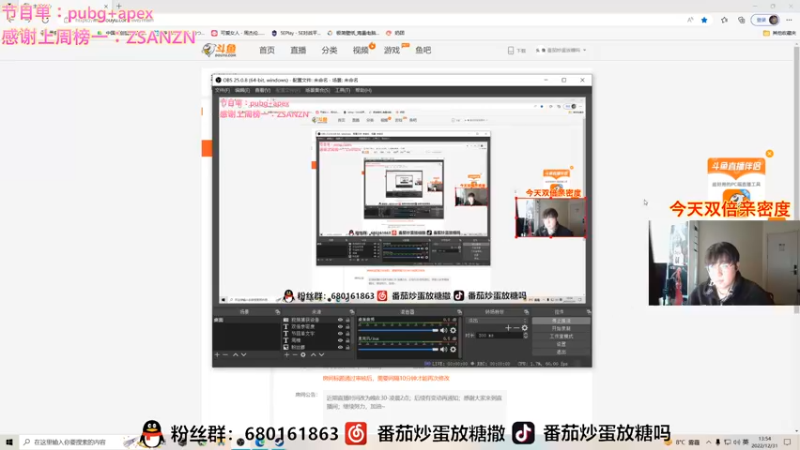Click the browser page vertical scrollbar
This screenshot has width=800, height=450.
tap(796, 179)
